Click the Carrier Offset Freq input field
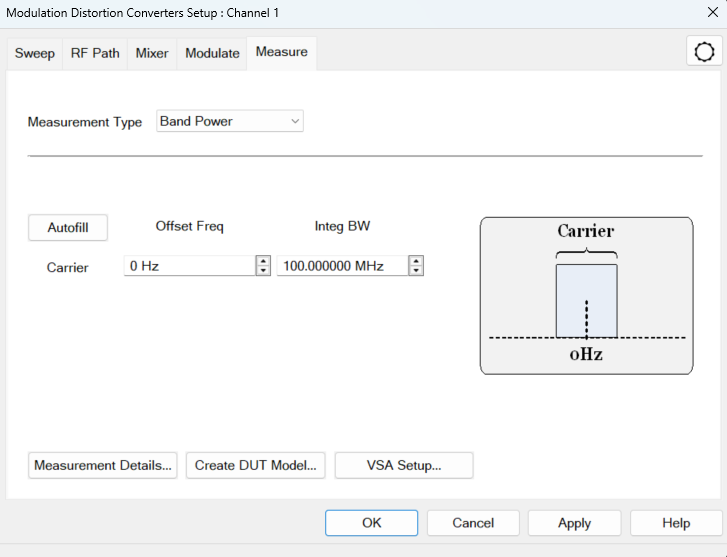Viewport: 727px width, 557px height. coord(188,266)
